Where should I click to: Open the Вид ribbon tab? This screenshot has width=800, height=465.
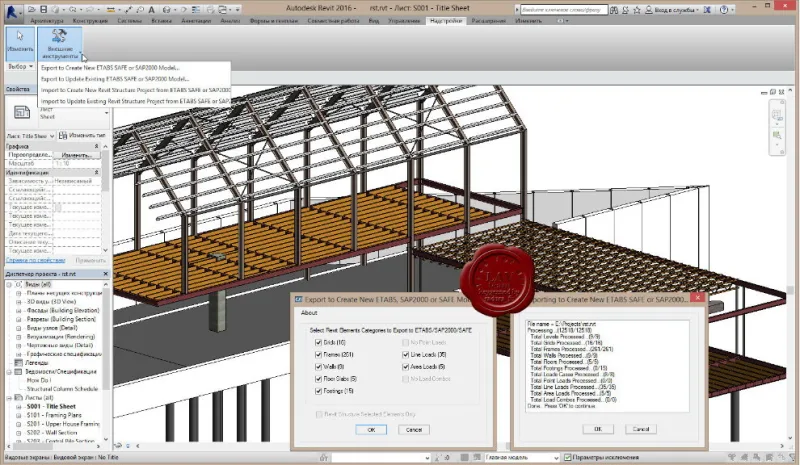click(x=373, y=21)
